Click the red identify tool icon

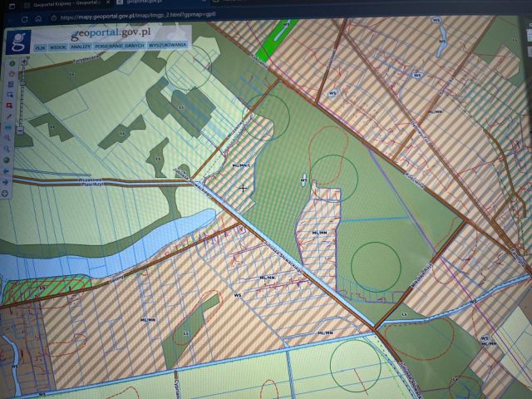tap(9, 106)
